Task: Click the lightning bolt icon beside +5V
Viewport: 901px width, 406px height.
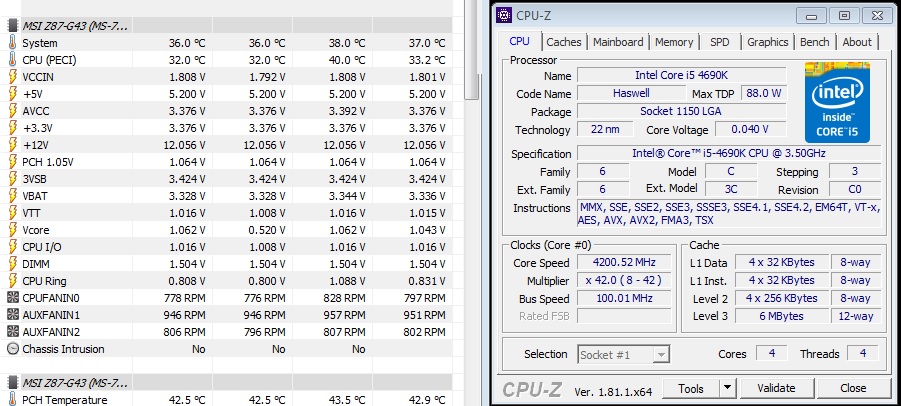Action: click(x=13, y=94)
